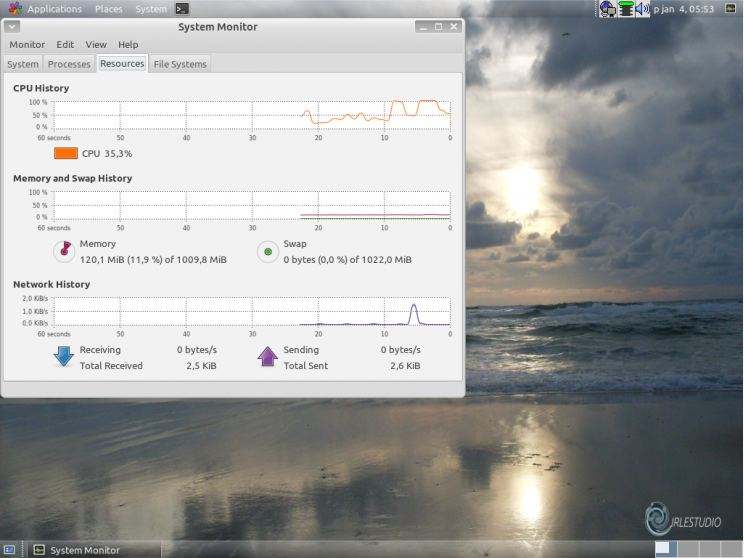Open the Help menu
Viewport: 744px width, 558px height.
128,45
